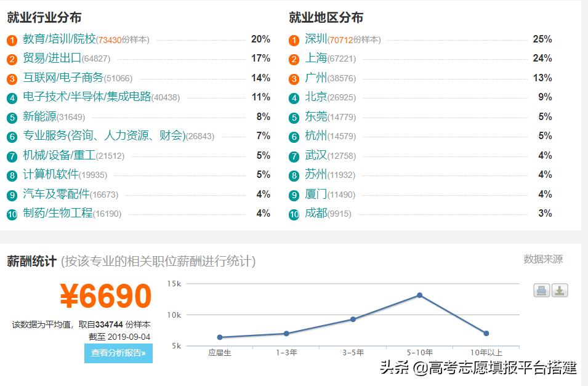588x386 pixels.
Task: Click the orange rank 3 badge beside 广州
Action: tap(294, 79)
